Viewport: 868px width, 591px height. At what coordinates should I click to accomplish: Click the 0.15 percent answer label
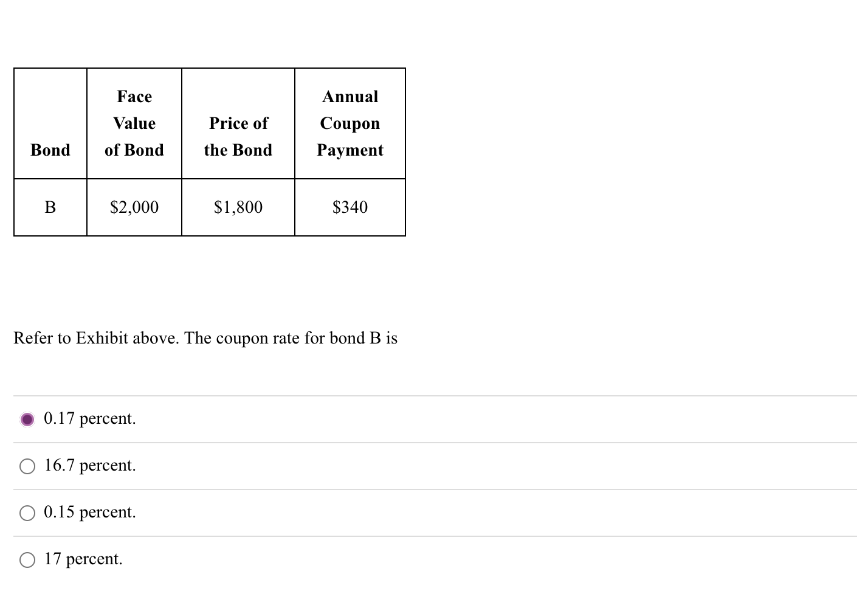[x=90, y=512]
